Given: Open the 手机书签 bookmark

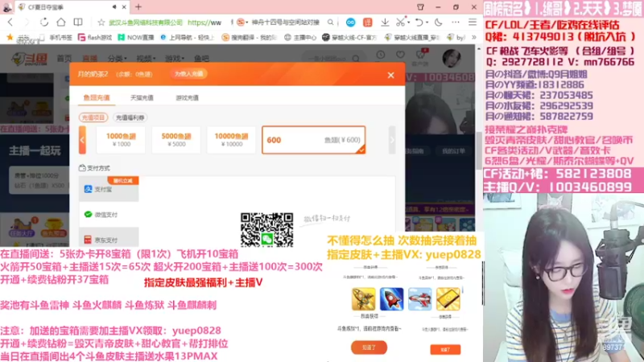Looking at the screenshot, I should (56, 37).
